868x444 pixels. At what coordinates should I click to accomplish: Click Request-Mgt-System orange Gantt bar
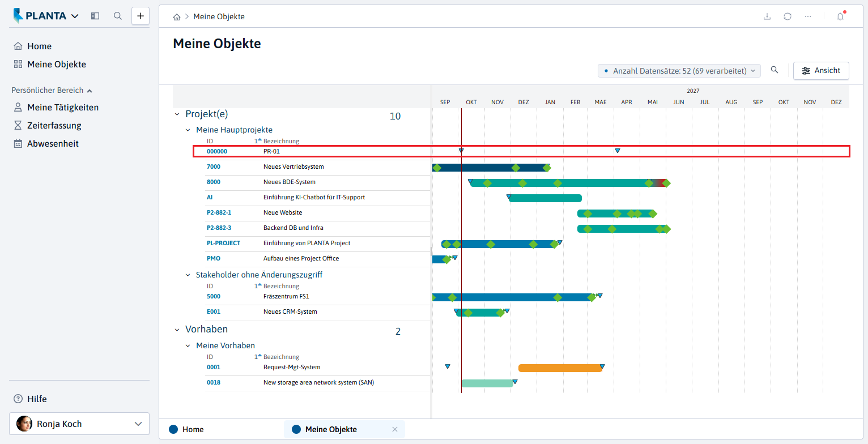pos(560,368)
